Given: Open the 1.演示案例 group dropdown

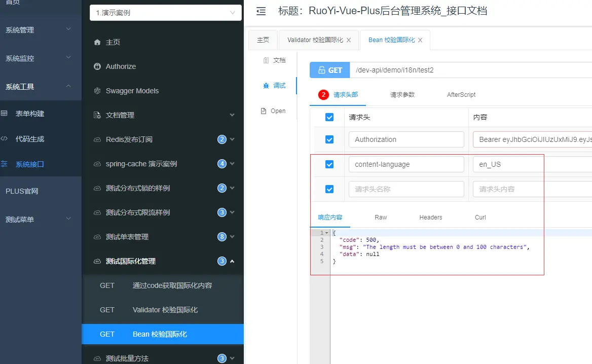Looking at the screenshot, I should click(165, 13).
